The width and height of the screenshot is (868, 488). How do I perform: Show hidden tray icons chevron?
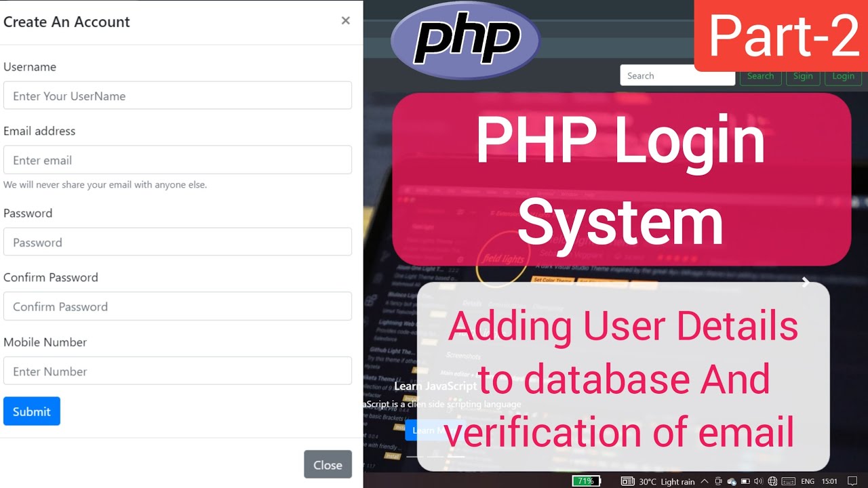point(705,481)
